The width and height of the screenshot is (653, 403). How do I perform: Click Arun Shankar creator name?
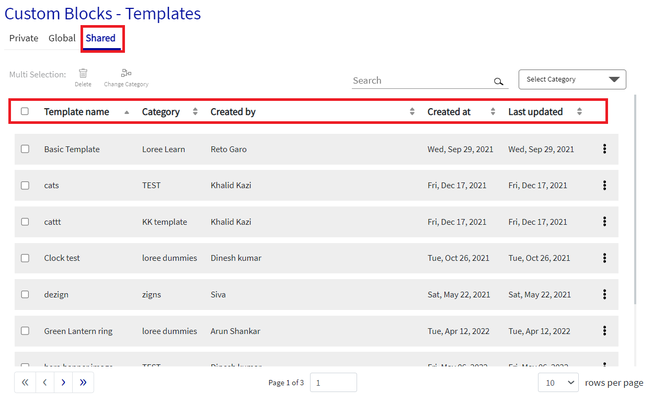[235, 331]
